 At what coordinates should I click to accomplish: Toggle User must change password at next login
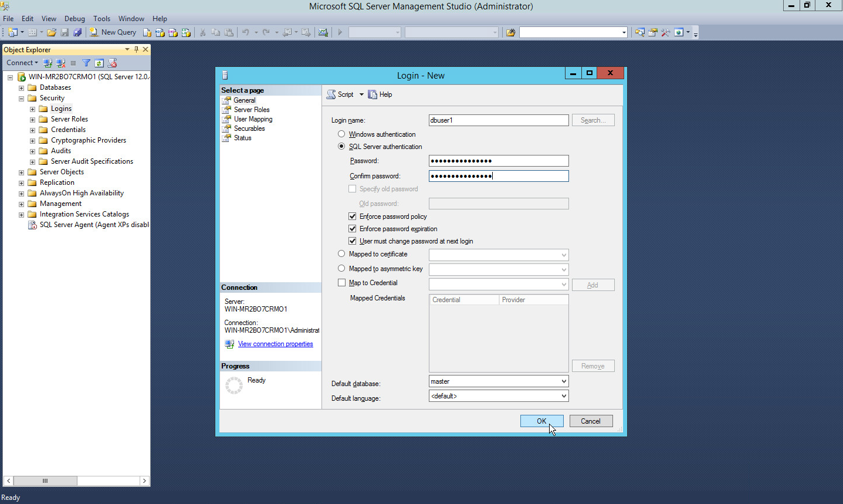353,241
